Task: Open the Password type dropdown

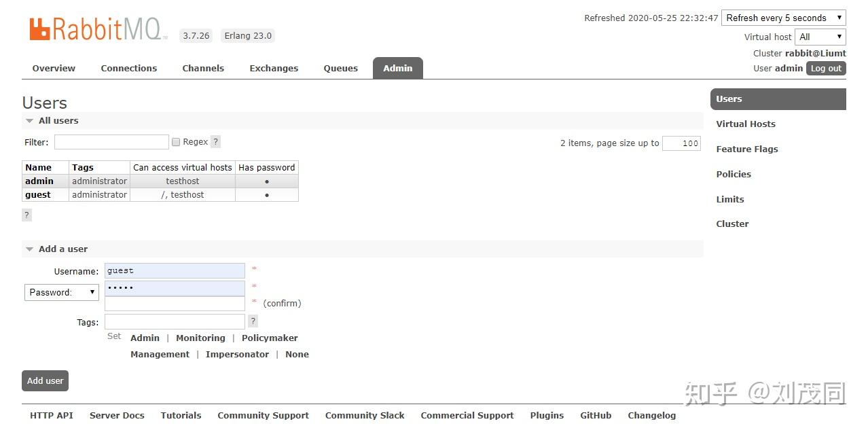Action: point(62,292)
